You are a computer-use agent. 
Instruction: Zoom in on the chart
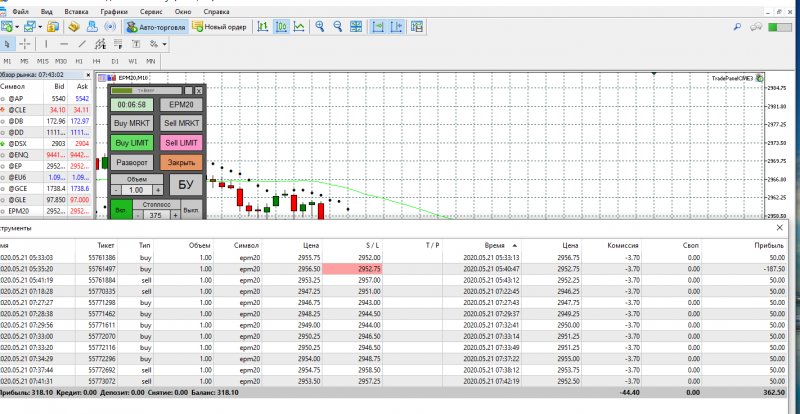[320, 27]
